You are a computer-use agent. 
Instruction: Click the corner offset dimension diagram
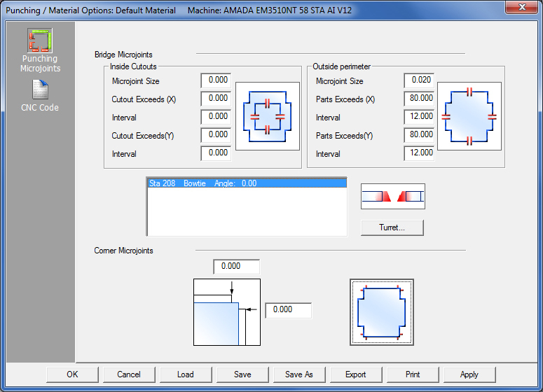pos(227,312)
